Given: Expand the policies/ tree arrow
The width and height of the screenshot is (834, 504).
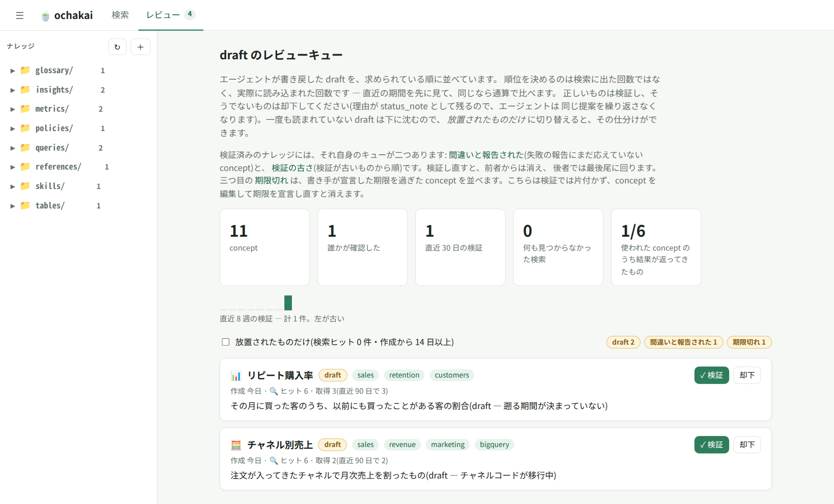Looking at the screenshot, I should tap(13, 129).
